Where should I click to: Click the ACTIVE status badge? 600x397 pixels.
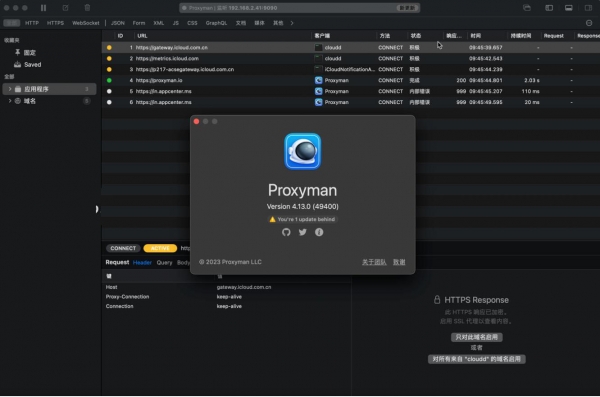160,248
